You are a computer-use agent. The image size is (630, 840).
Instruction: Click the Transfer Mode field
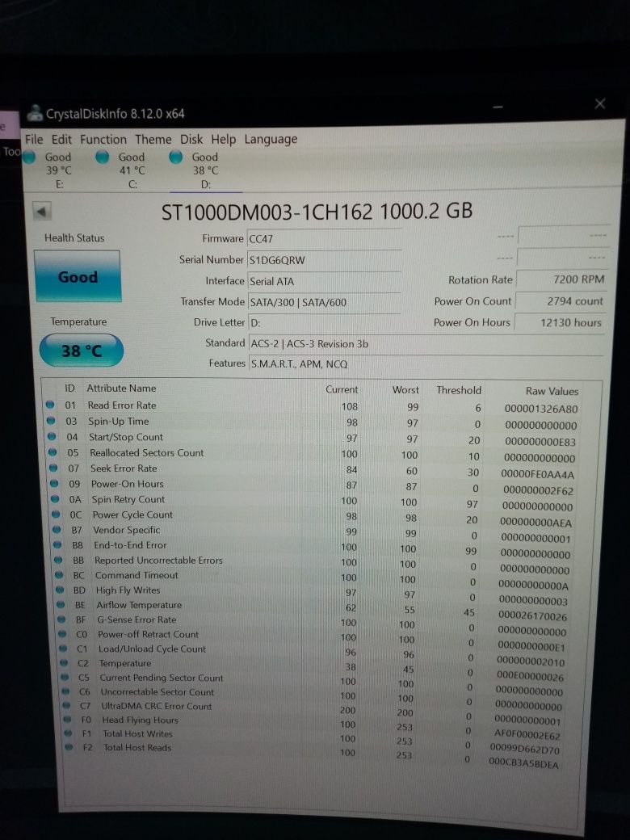tap(324, 302)
